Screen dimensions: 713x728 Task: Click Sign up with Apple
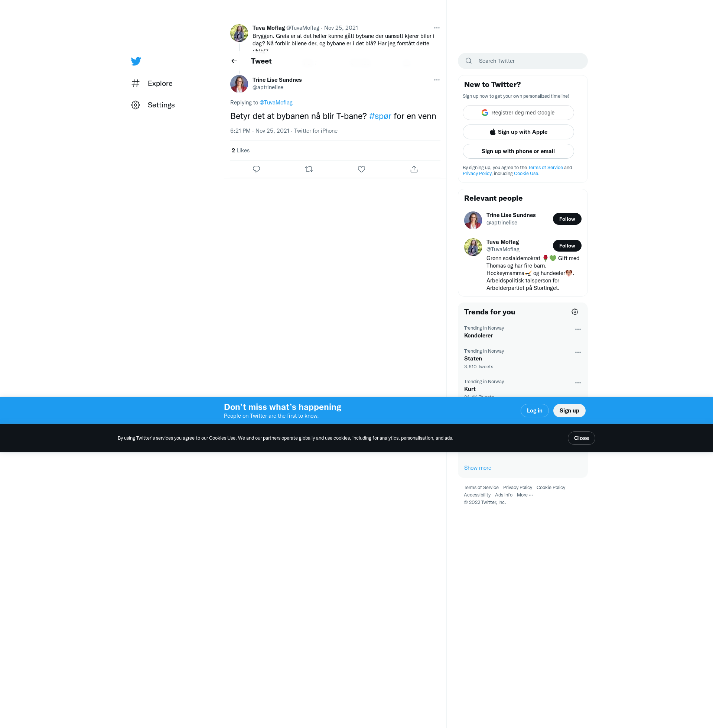point(518,132)
